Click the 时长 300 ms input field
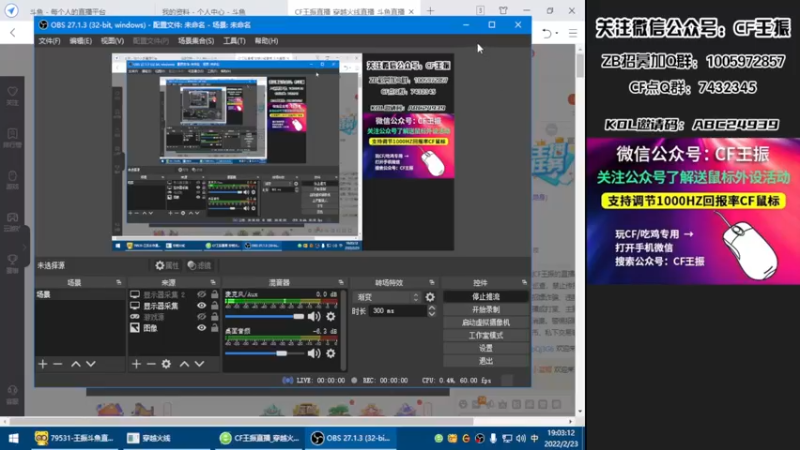This screenshot has width=800, height=450. tap(398, 311)
